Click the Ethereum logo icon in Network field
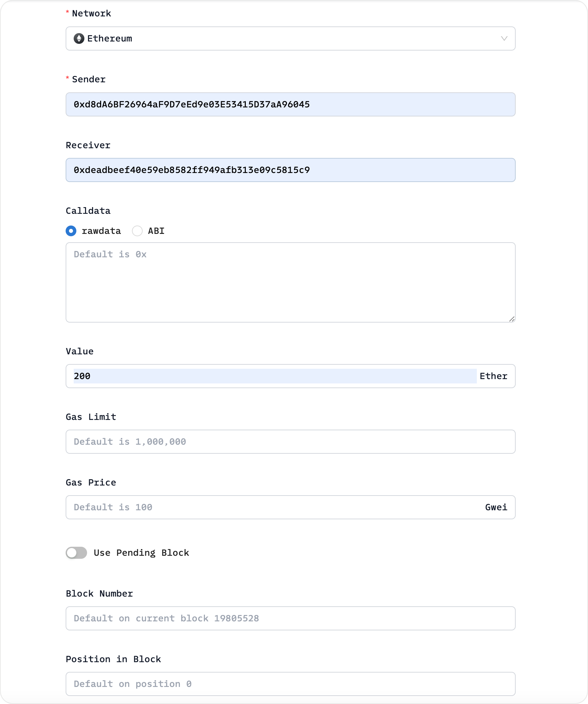This screenshot has width=588, height=704. point(79,38)
